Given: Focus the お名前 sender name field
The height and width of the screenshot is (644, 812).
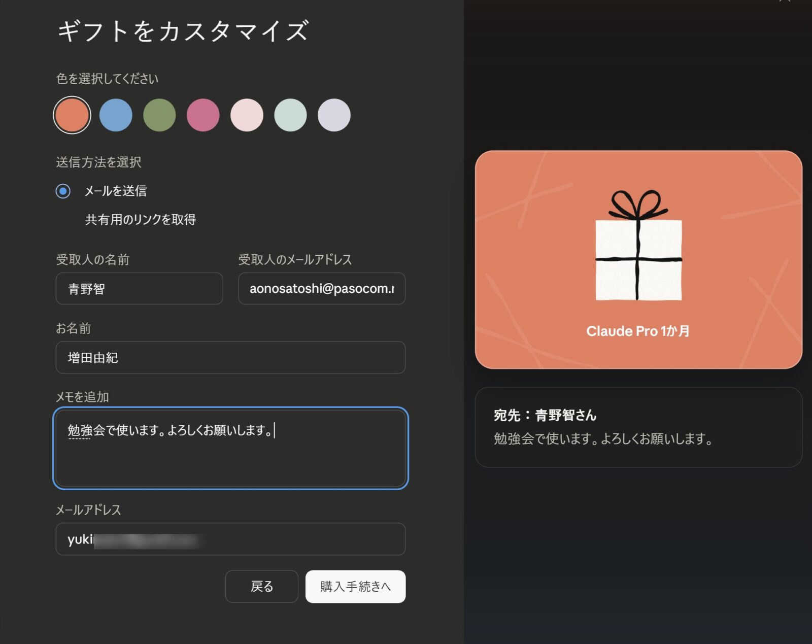Looking at the screenshot, I should (x=230, y=357).
